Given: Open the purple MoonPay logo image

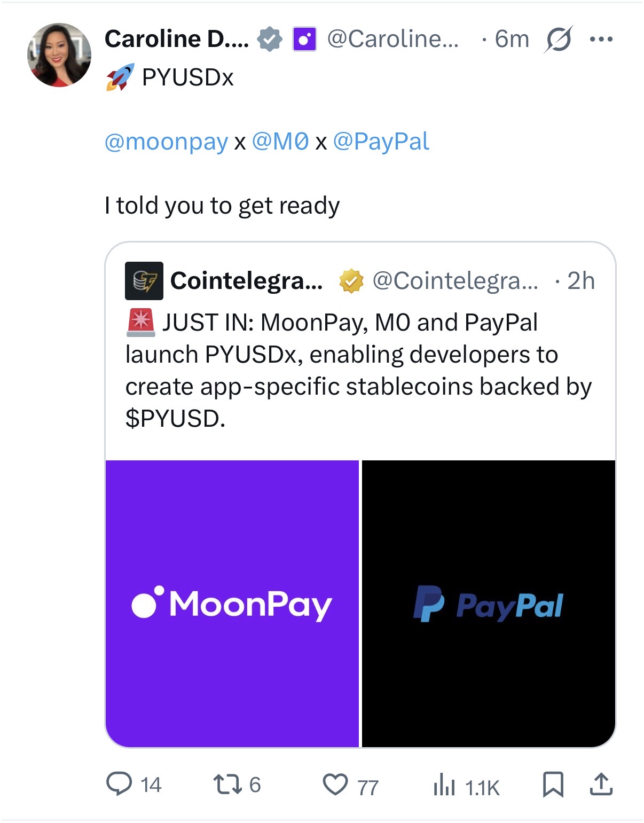Looking at the screenshot, I should [232, 603].
